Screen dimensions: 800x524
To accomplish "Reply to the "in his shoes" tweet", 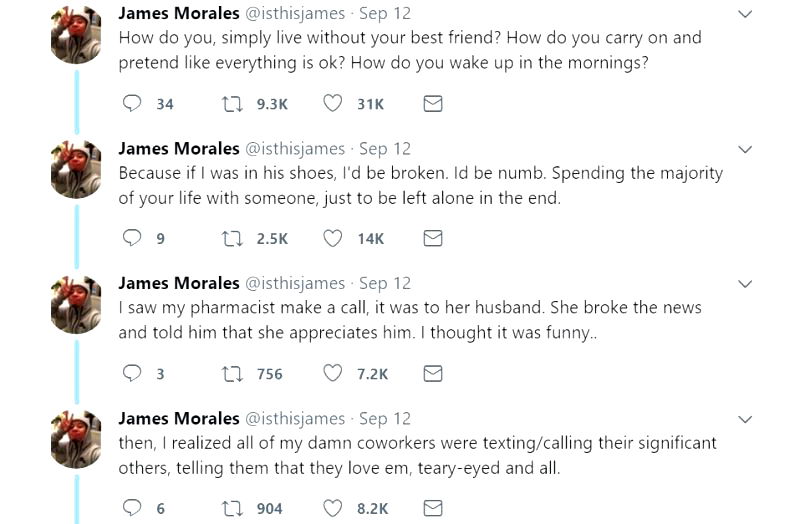I will pos(132,238).
